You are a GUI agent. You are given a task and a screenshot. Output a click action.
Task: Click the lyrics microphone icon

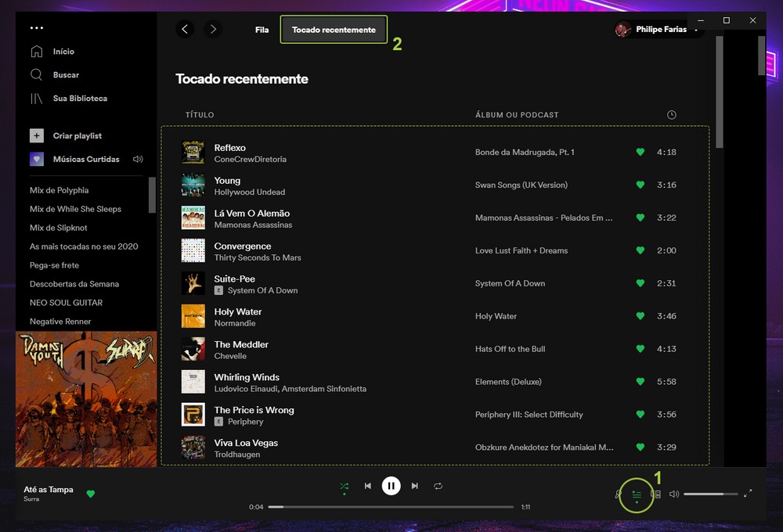[x=618, y=494]
